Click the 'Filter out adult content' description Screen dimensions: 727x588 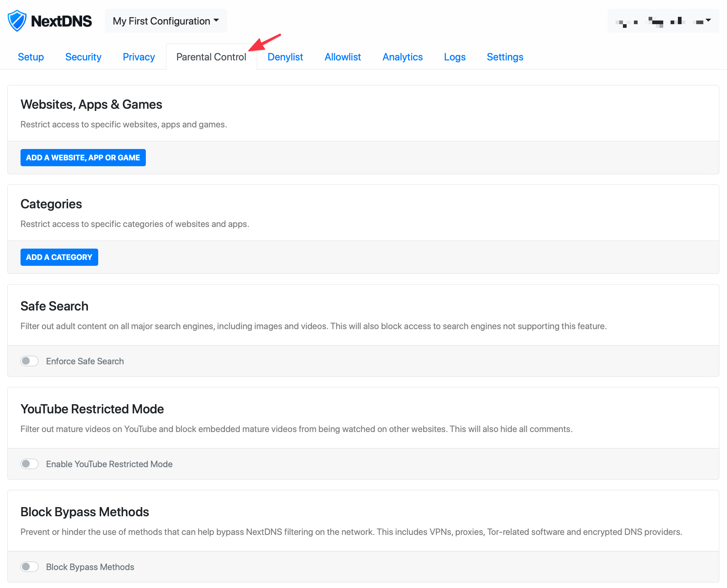pyautogui.click(x=314, y=326)
